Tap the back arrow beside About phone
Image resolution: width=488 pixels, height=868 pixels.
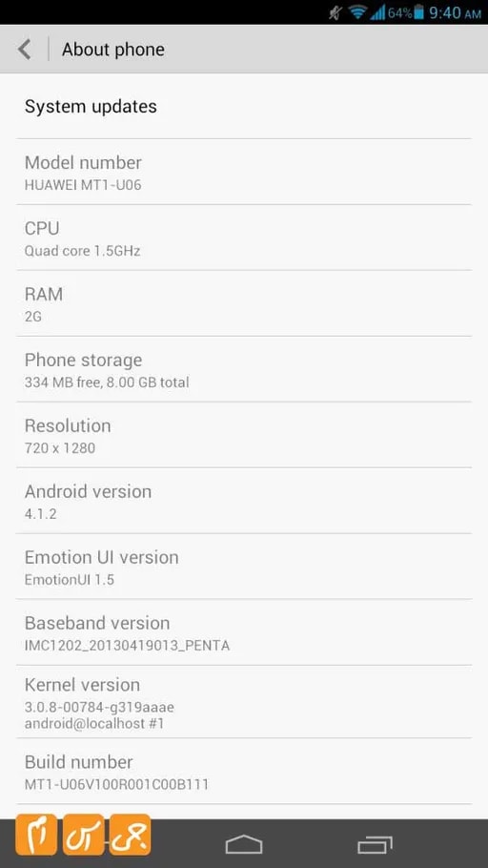click(x=25, y=50)
